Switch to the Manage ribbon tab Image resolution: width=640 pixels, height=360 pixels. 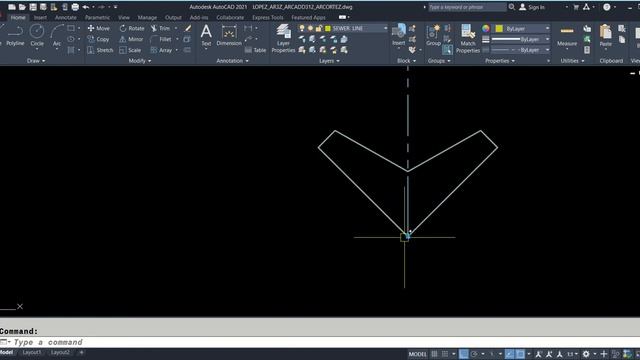(147, 18)
